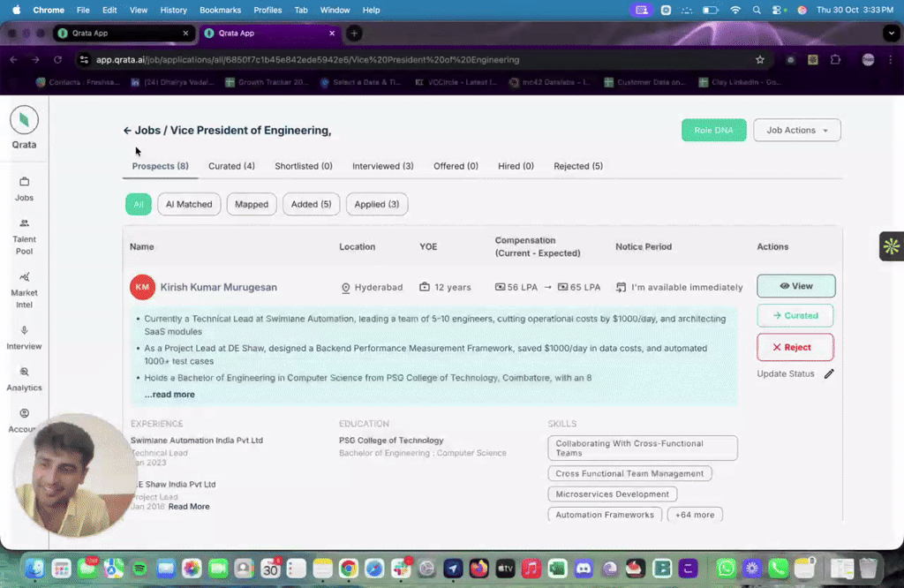Select the Applied (3) filter chip
Screen dimensions: 904x588
[x=376, y=204]
